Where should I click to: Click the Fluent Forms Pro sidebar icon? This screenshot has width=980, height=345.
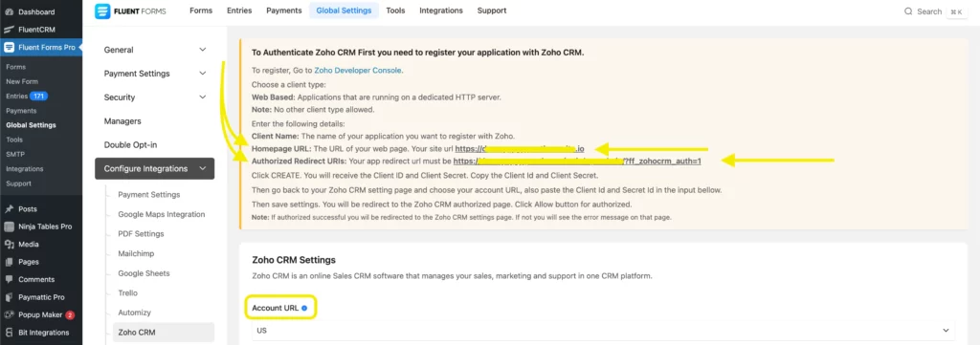10,48
